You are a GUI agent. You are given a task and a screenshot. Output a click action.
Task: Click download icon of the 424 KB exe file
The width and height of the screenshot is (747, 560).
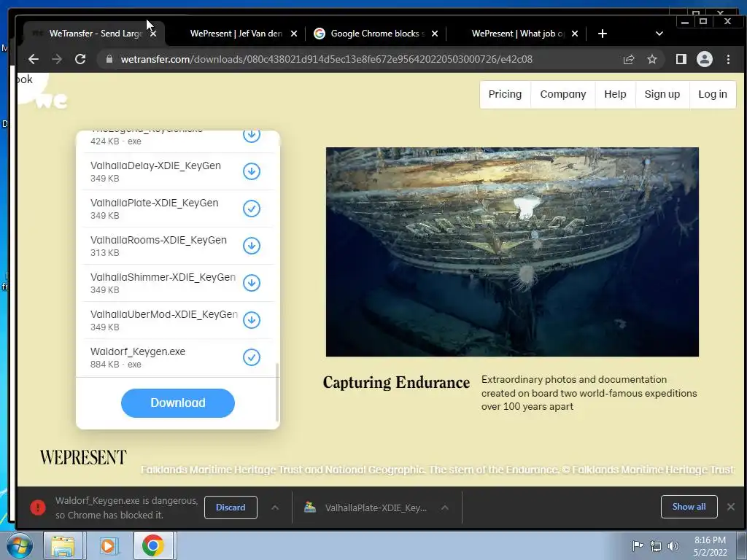pyautogui.click(x=252, y=136)
